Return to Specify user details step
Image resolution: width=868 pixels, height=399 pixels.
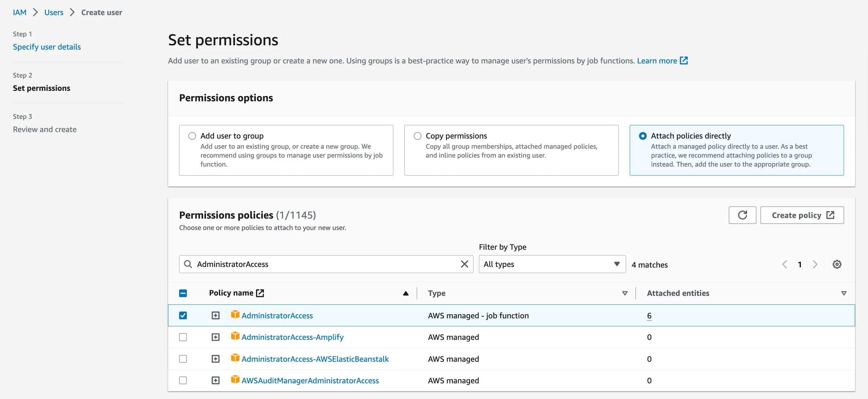coord(47,47)
